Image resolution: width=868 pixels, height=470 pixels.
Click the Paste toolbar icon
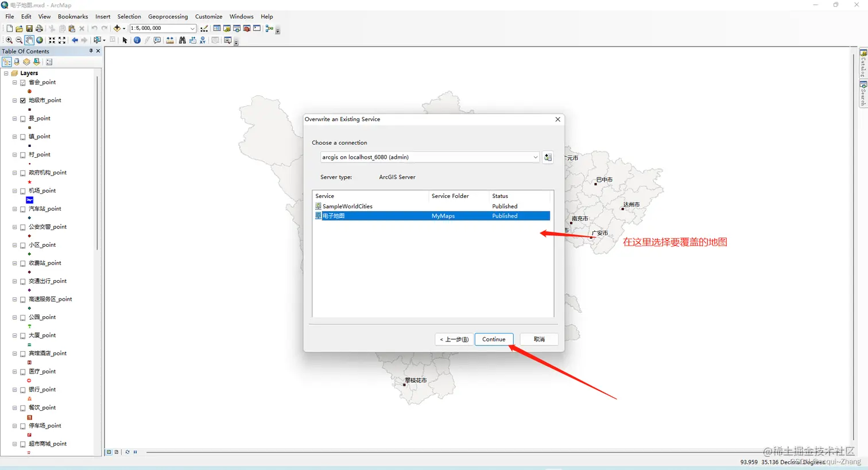72,28
